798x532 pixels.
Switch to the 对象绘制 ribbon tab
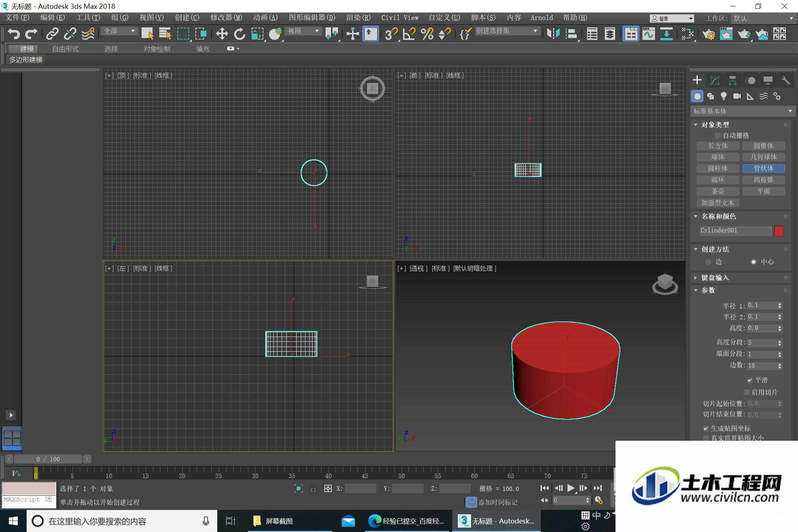click(x=157, y=49)
